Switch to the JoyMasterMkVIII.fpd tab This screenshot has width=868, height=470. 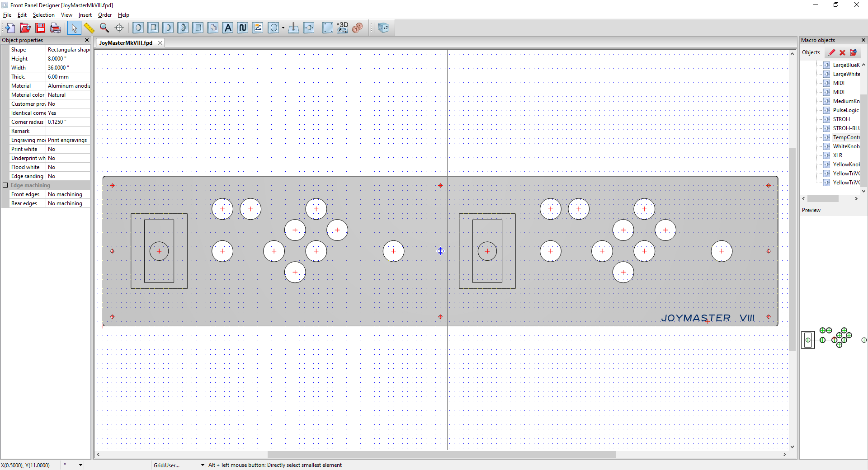point(126,43)
